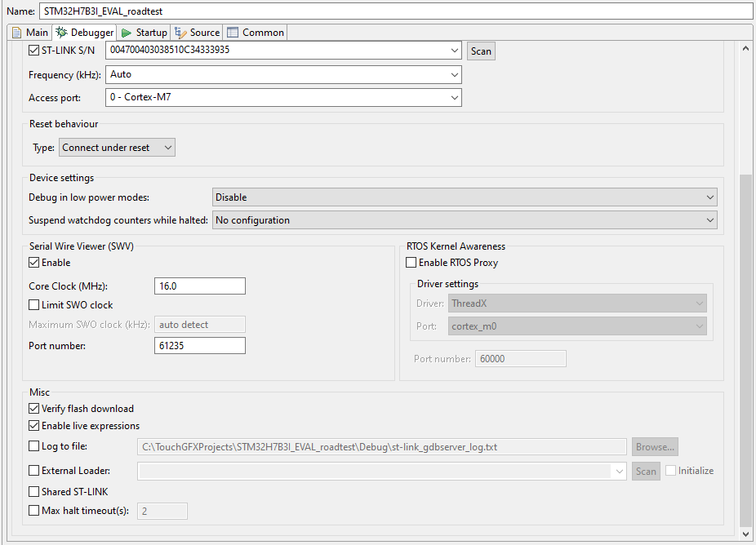Click the Debugger tab bug icon
756x545 pixels.
(61, 32)
